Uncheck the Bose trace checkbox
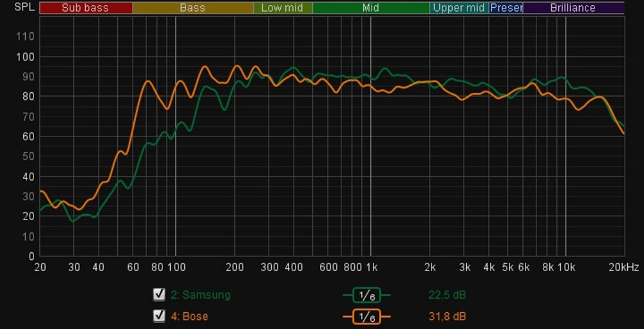Viewport: 644px width, 329px height. pyautogui.click(x=159, y=316)
